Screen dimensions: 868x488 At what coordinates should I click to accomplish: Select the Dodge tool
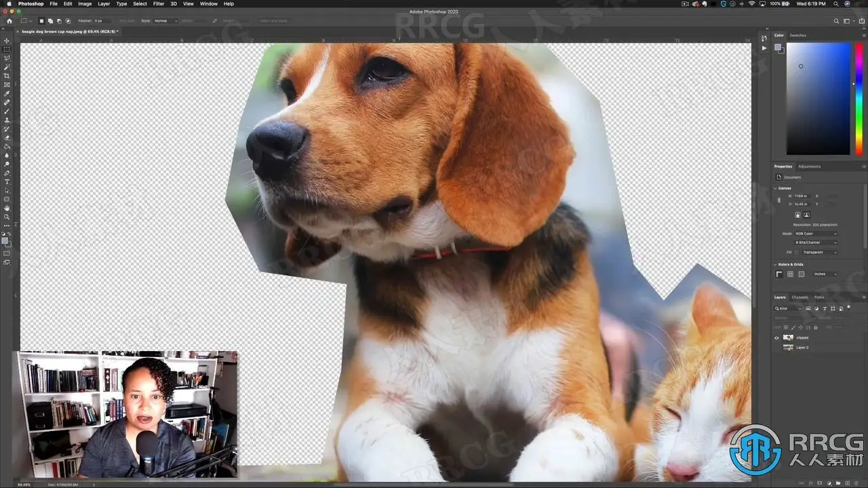coord(7,164)
